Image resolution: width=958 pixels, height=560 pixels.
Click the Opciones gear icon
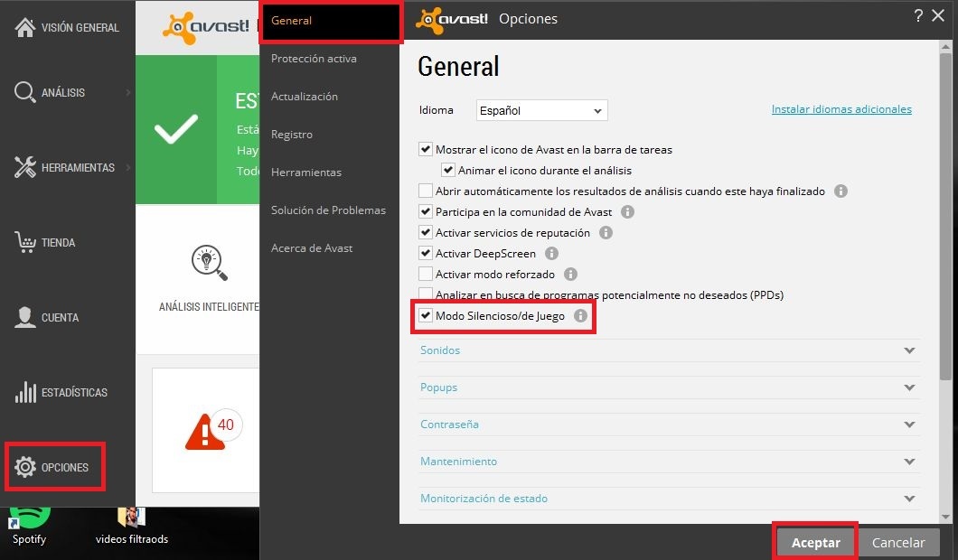(25, 467)
